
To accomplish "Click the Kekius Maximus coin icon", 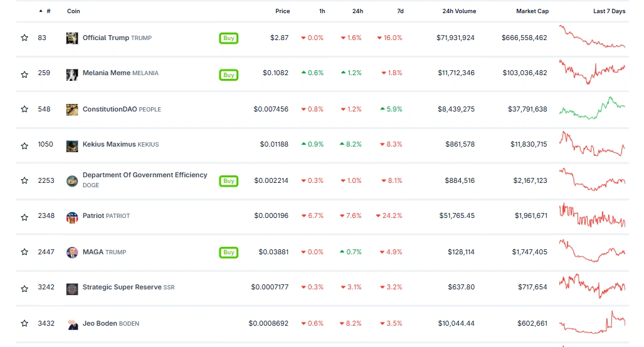I will tap(72, 145).
